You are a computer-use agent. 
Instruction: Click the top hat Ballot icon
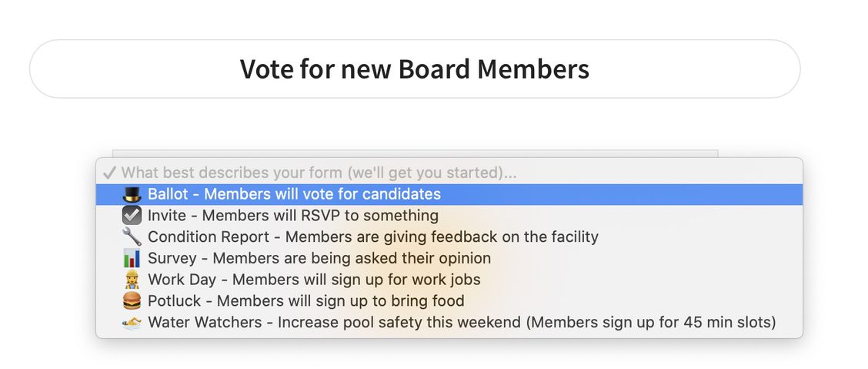point(132,194)
